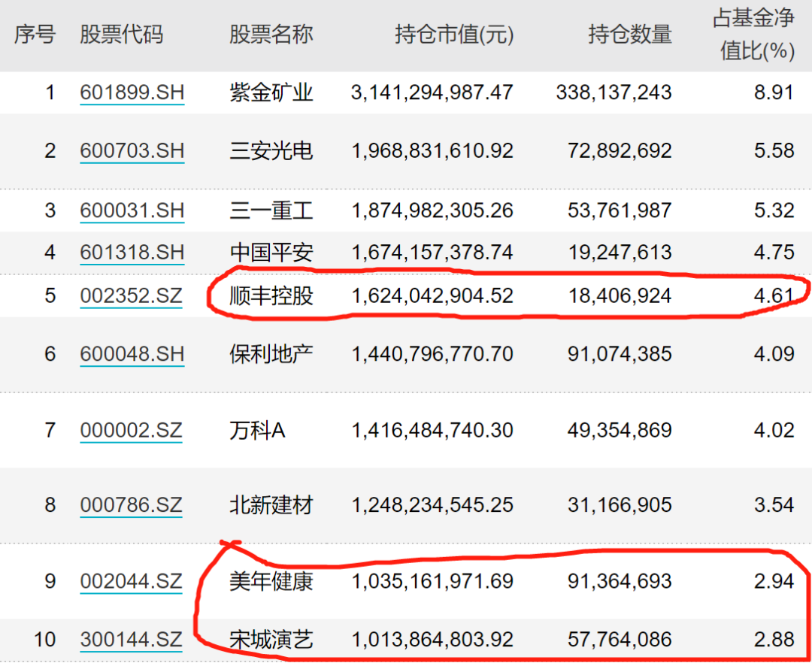This screenshot has width=812, height=663.
Task: Click holding quantity 338,137,243
Action: coord(614,92)
